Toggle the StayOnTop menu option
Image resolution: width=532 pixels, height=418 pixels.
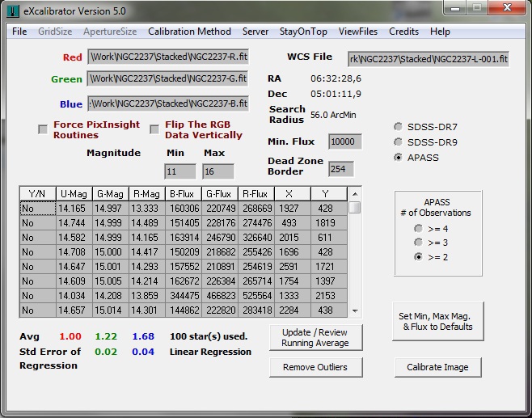tap(303, 32)
